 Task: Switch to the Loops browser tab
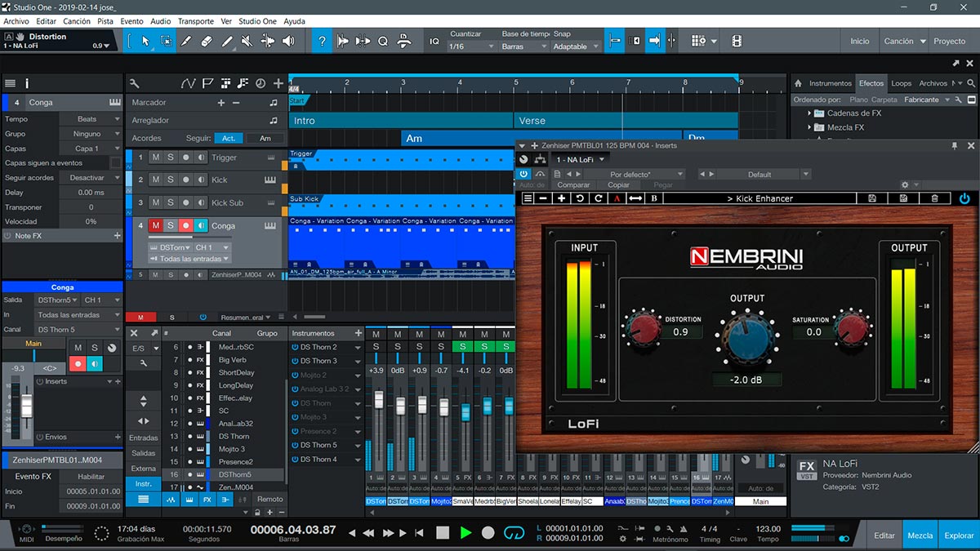902,83
